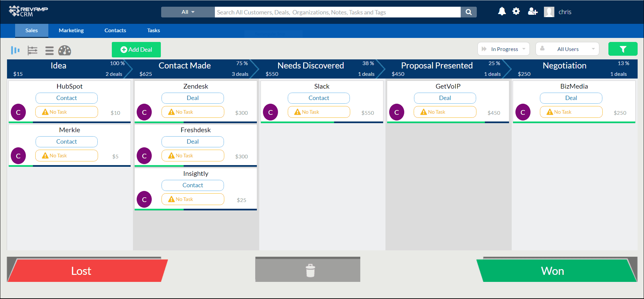Viewport: 644px width, 299px height.
Task: Click the trash drop zone
Action: coord(308,270)
